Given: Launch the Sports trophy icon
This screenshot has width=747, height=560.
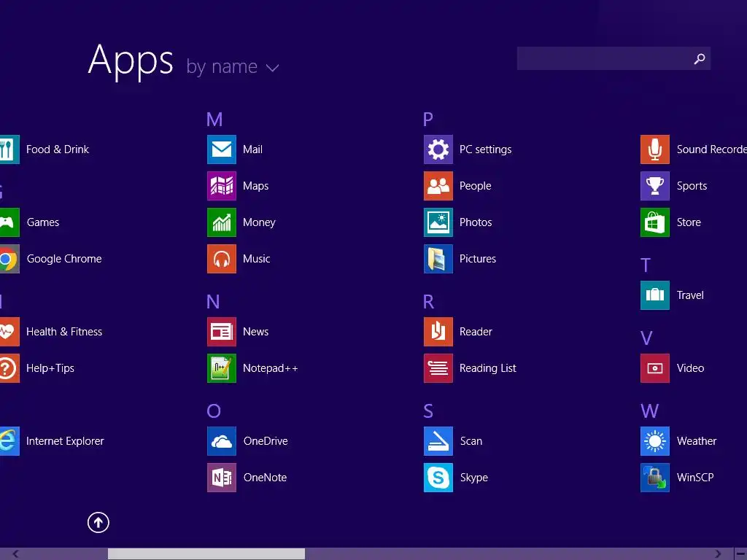Looking at the screenshot, I should 655,186.
